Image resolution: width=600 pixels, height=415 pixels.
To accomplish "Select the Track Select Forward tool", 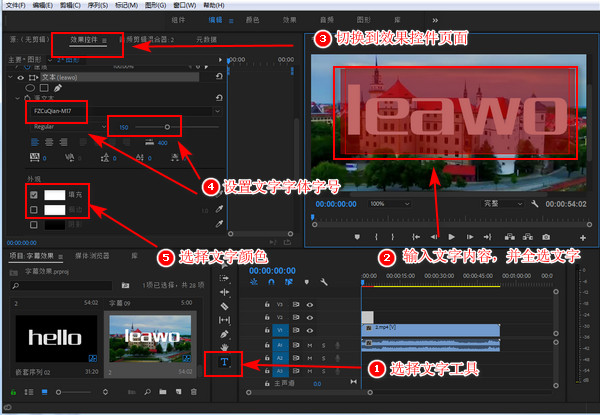I will pos(224,278).
